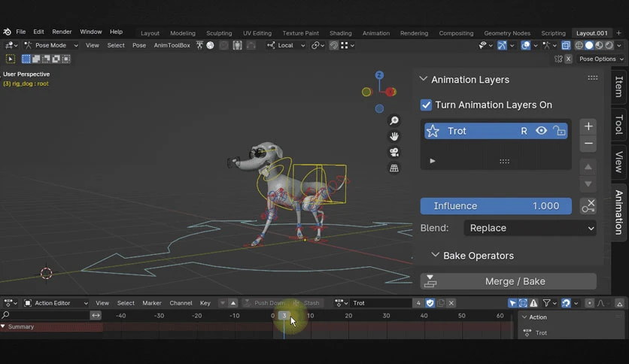Open Action Editor mode dropdown
Screen dimensions: 629x364
pyautogui.click(x=56, y=303)
